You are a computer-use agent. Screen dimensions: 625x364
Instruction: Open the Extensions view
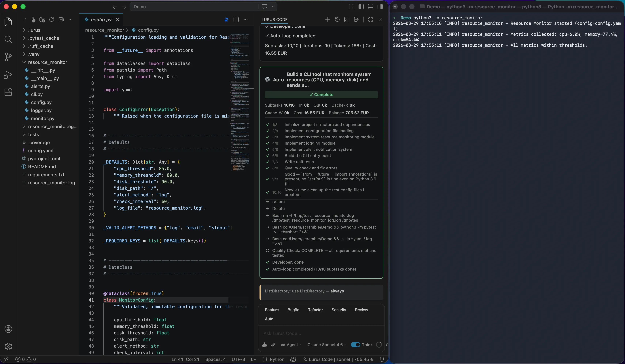8,92
